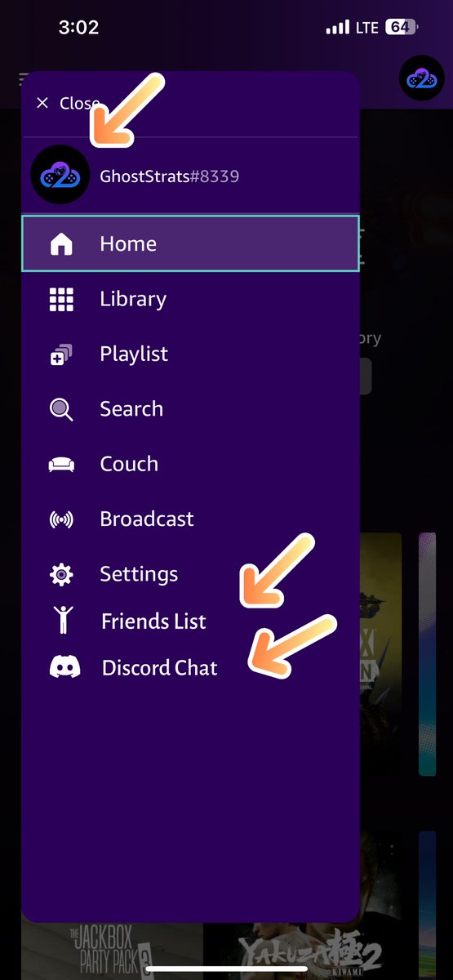The image size is (453, 980).
Task: Tap the Playlist stacked-cards icon
Action: [x=61, y=354]
